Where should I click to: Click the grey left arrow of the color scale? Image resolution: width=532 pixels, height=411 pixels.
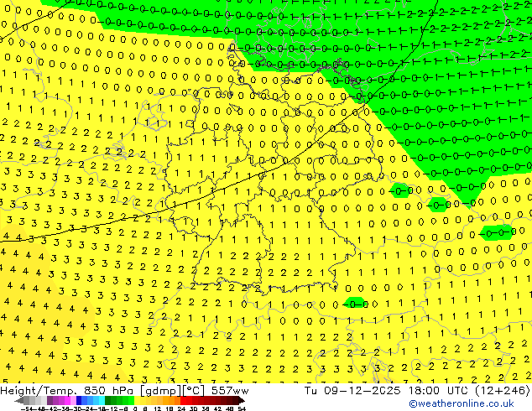19,401
